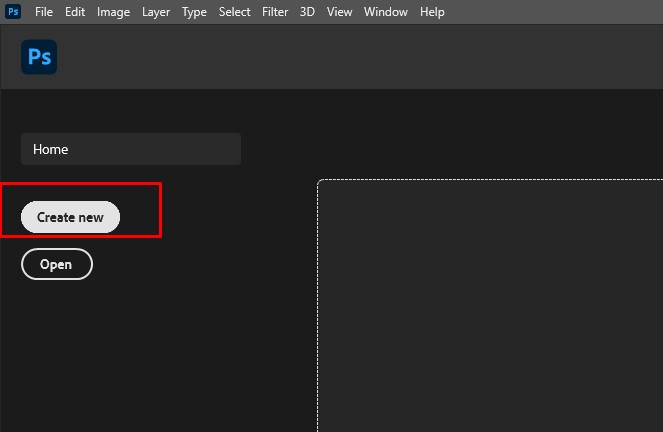Open the Layer menu

click(156, 12)
